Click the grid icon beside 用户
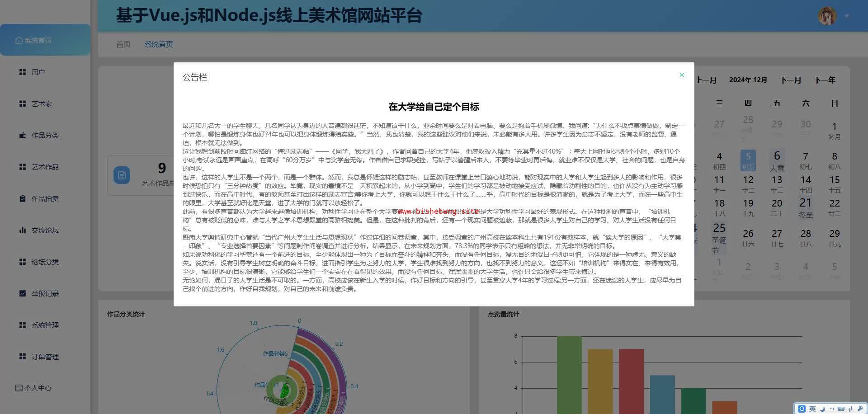 pos(23,72)
